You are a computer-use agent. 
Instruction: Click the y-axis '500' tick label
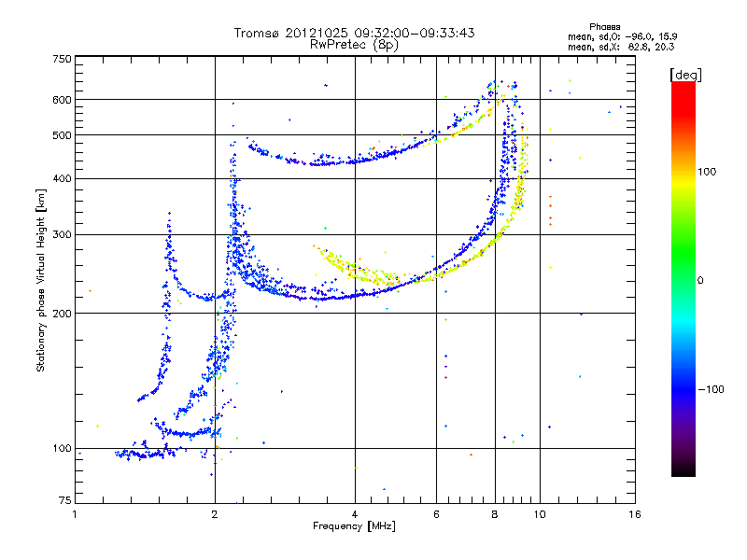[x=62, y=135]
